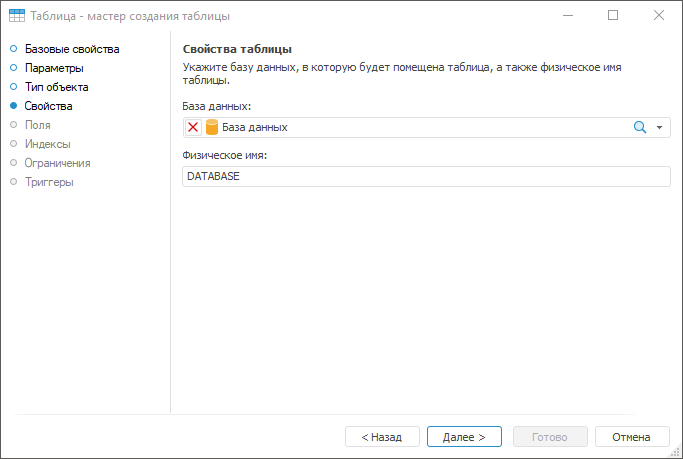This screenshot has width=683, height=459.
Task: Click the physical name DATABASE input field
Action: 425,176
